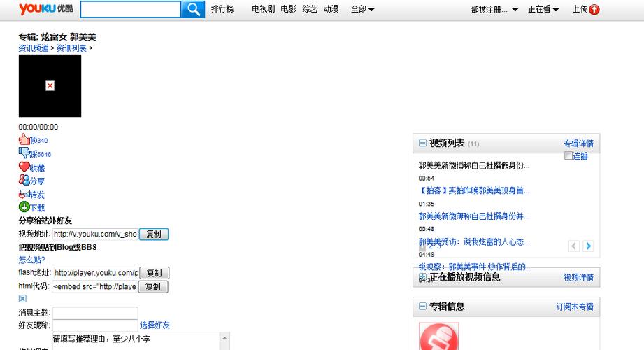644x350 pixels.
Task: Toggle the 连播 continuous play checkbox
Action: [568, 155]
